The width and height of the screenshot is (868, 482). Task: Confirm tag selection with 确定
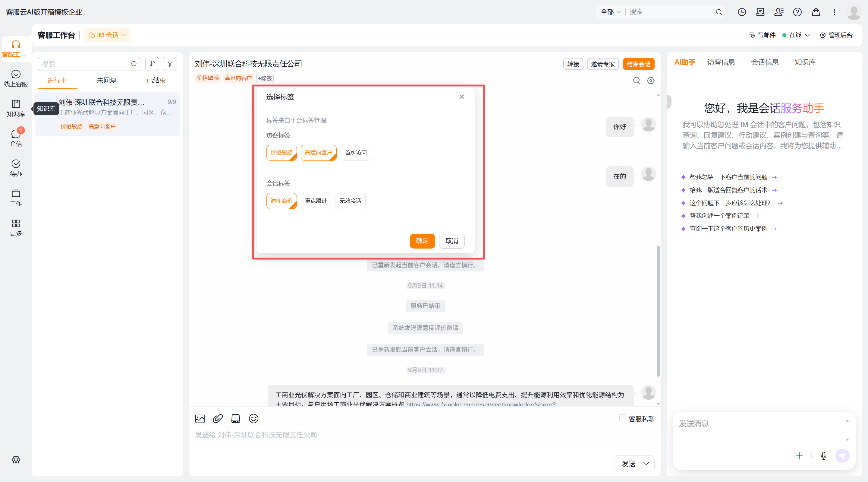(x=422, y=241)
